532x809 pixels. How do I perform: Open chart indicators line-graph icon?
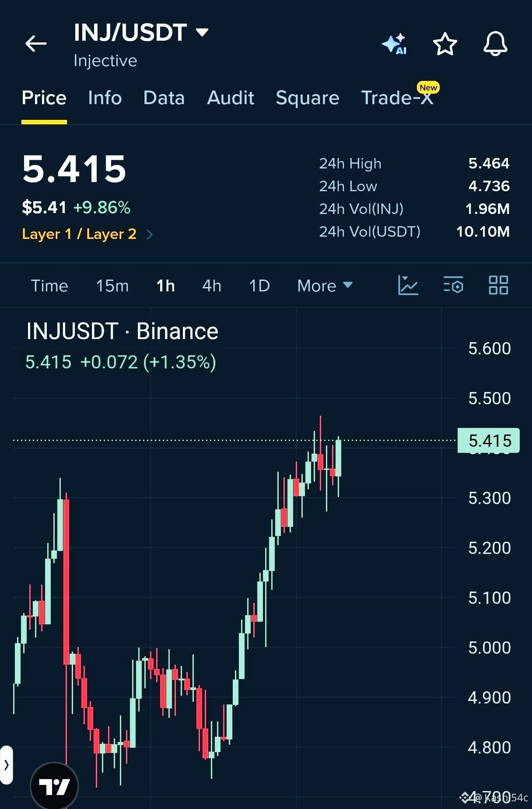[408, 285]
